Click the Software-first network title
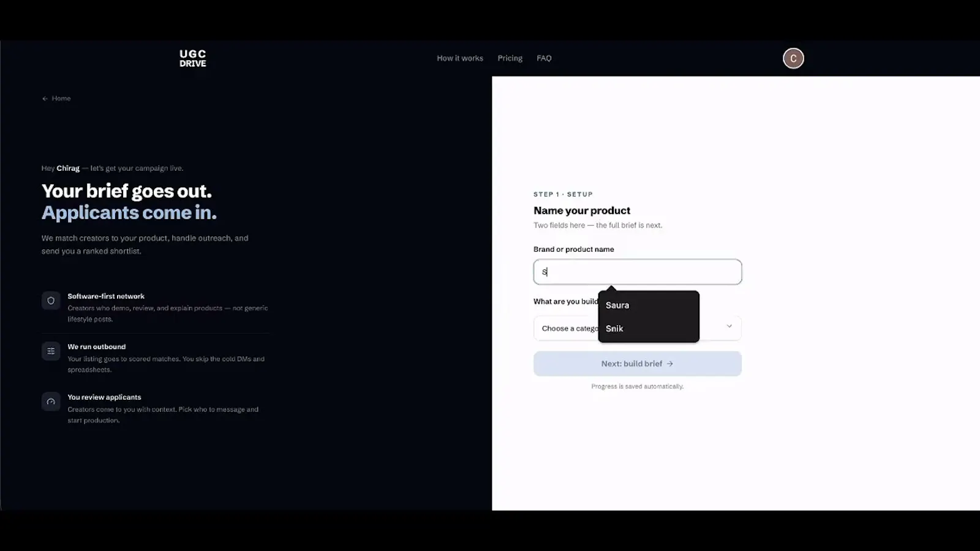 click(x=106, y=296)
